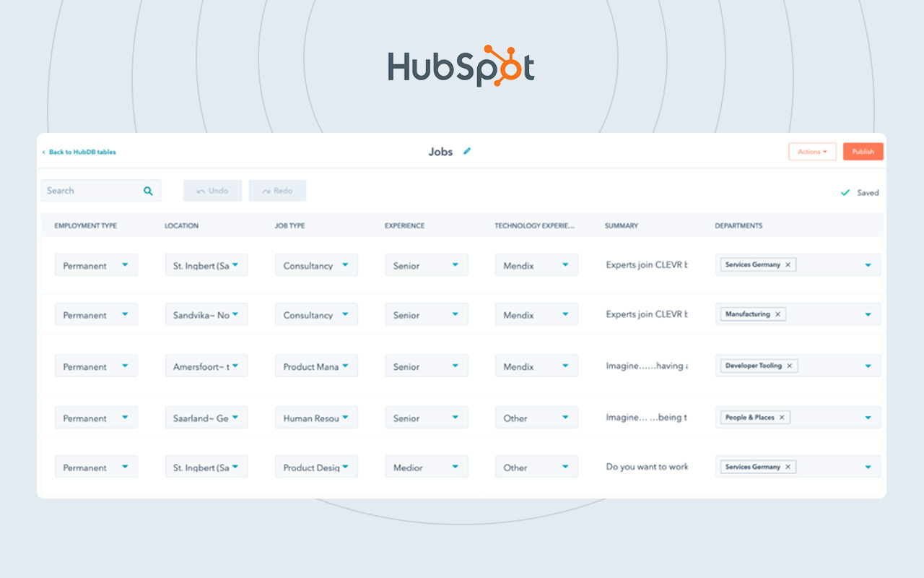Open the Actions dropdown button
This screenshot has width=924, height=578.
(812, 152)
